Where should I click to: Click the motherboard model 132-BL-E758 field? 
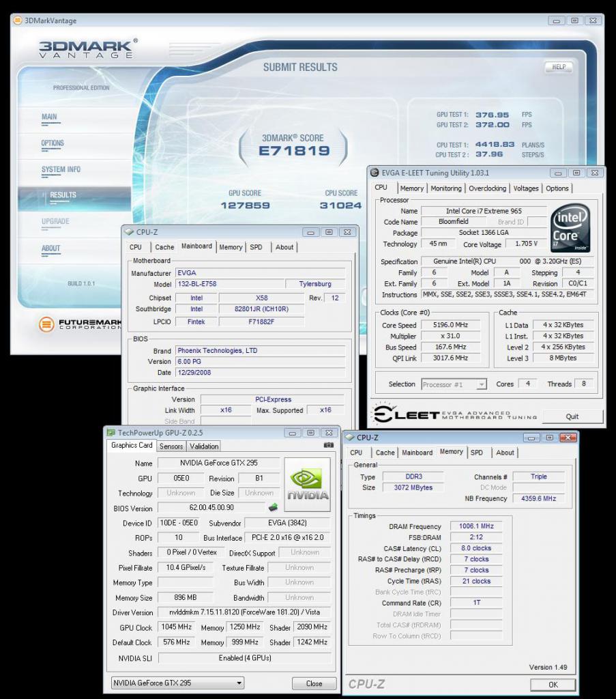click(230, 284)
